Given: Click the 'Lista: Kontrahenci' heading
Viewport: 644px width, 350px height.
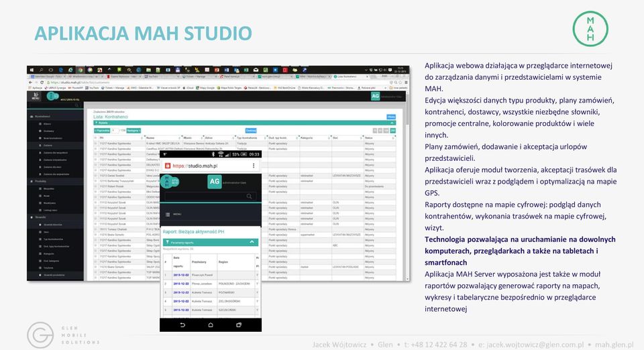Looking at the screenshot, I should click(x=111, y=117).
